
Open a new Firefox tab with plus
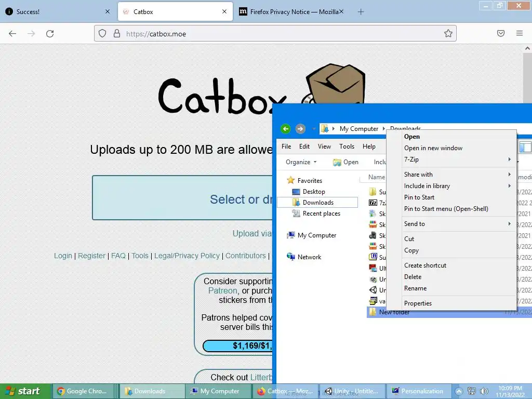pyautogui.click(x=361, y=12)
